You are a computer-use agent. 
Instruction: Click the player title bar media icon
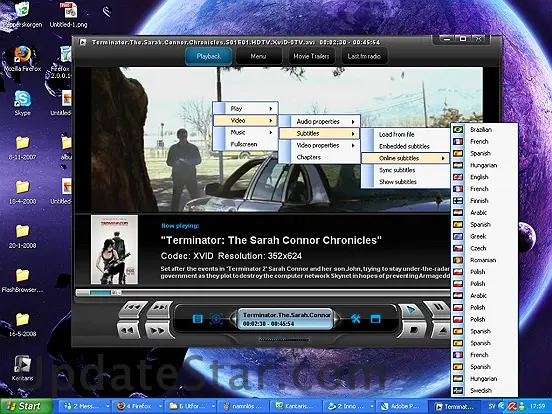pos(83,42)
